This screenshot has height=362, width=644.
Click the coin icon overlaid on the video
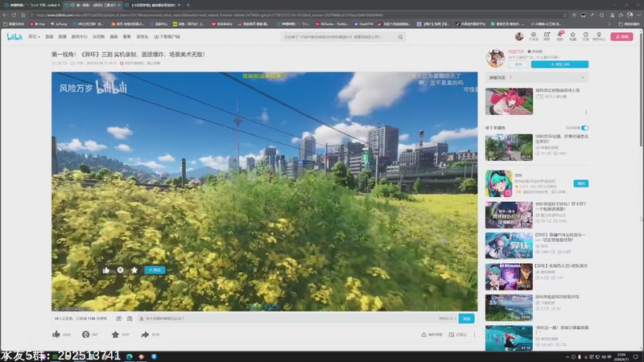point(120,270)
